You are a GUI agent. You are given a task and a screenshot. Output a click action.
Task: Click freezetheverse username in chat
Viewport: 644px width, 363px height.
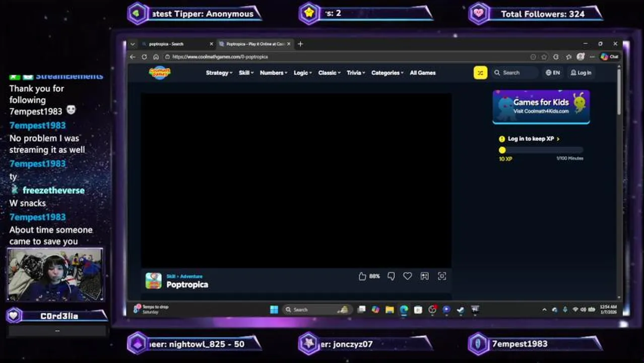[53, 191]
